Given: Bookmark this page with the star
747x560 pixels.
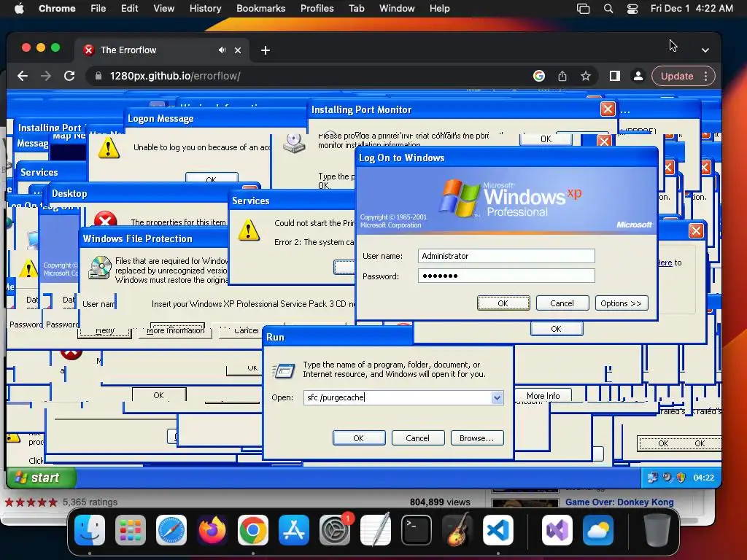Looking at the screenshot, I should [586, 76].
